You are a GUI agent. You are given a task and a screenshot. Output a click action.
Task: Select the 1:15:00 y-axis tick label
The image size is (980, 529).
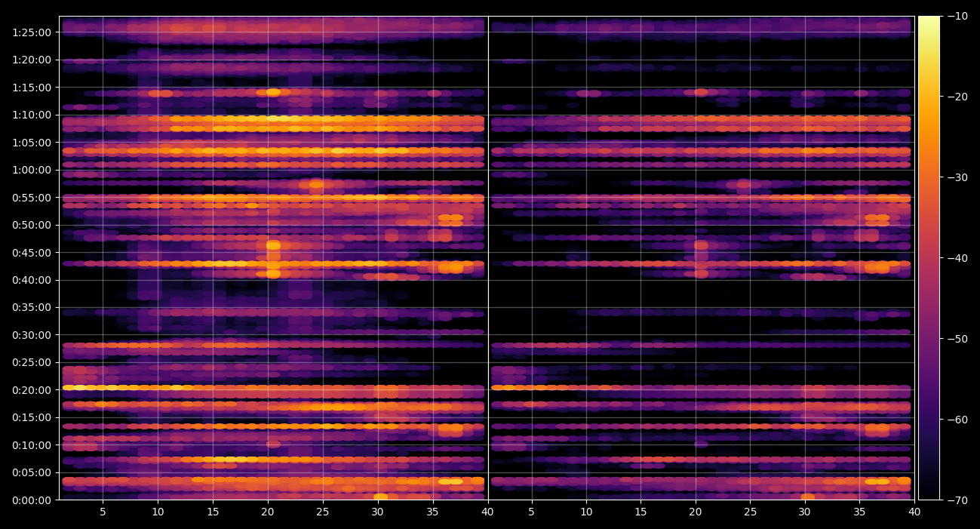point(32,88)
